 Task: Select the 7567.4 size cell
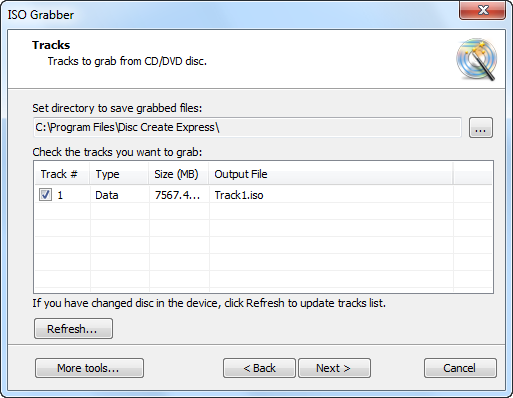pos(177,195)
